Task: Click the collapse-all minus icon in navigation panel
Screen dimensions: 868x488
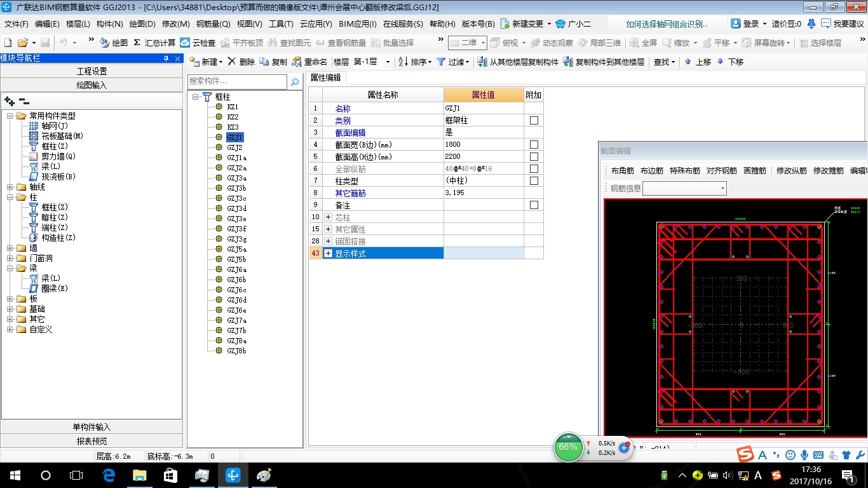Action: [x=24, y=101]
